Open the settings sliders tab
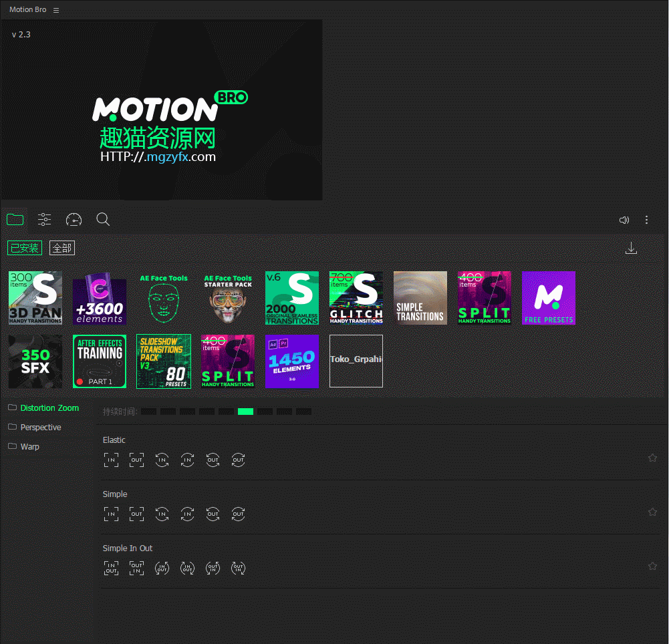The width and height of the screenshot is (669, 644). (x=44, y=220)
